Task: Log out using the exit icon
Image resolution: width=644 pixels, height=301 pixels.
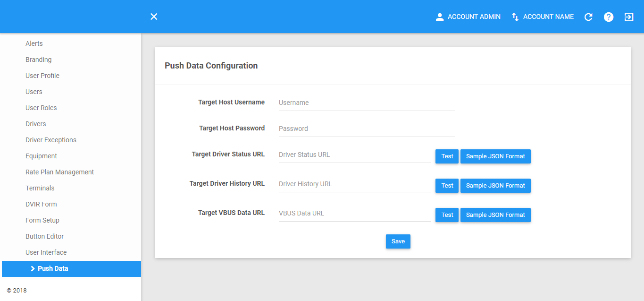Action: click(629, 17)
